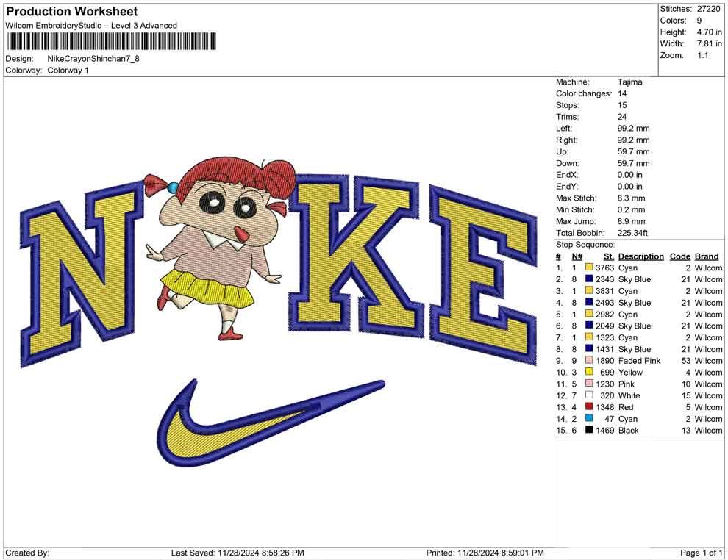Viewport: 728px width, 560px height.
Task: Click the 'Page 1 of 1' footer text
Action: [701, 553]
